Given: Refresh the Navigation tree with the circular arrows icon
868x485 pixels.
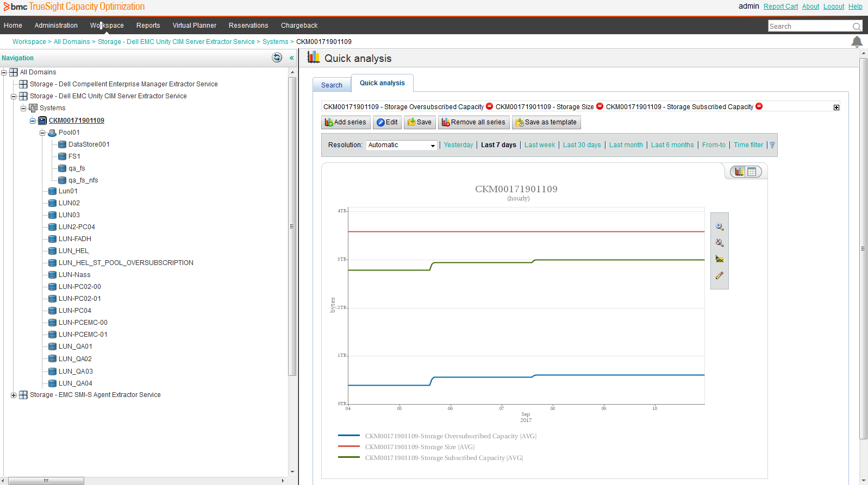Looking at the screenshot, I should pyautogui.click(x=277, y=58).
